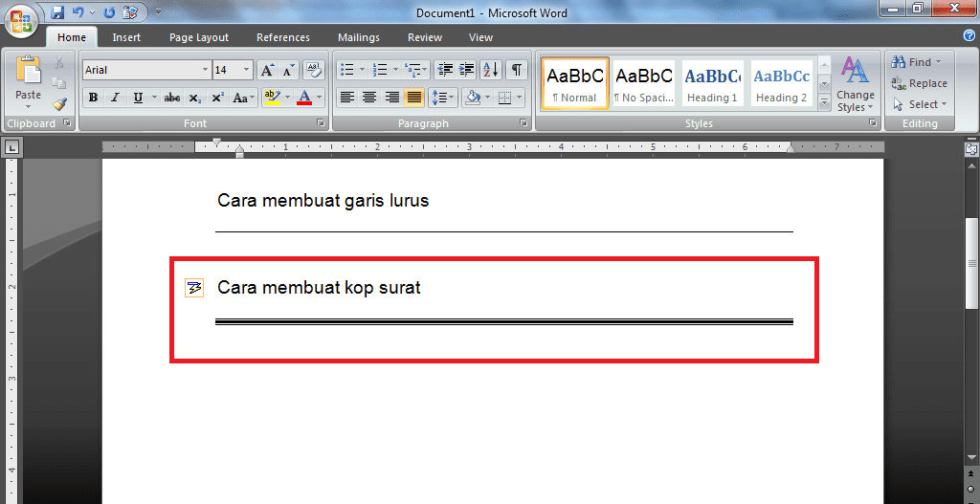Image resolution: width=980 pixels, height=504 pixels.
Task: Sort text alphabetically A-Z
Action: point(491,69)
